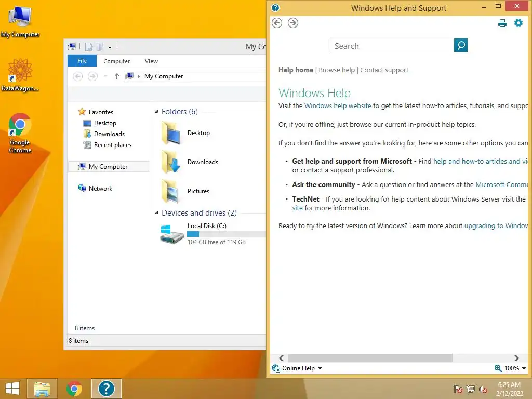The width and height of the screenshot is (532, 399).
Task: Click New folder icon in Explorer quick access toolbar
Action: pyautogui.click(x=100, y=47)
